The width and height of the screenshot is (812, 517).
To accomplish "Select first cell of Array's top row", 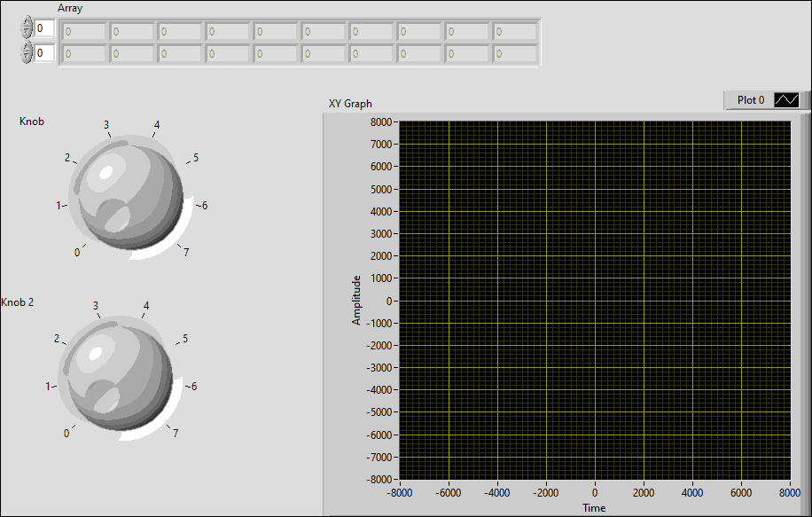I will [x=84, y=32].
